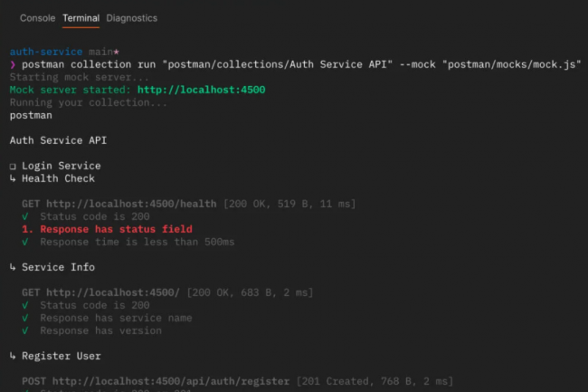The width and height of the screenshot is (588, 392).
Task: Click checkmark beside Health Check's Status code 200
Action: [x=25, y=217]
